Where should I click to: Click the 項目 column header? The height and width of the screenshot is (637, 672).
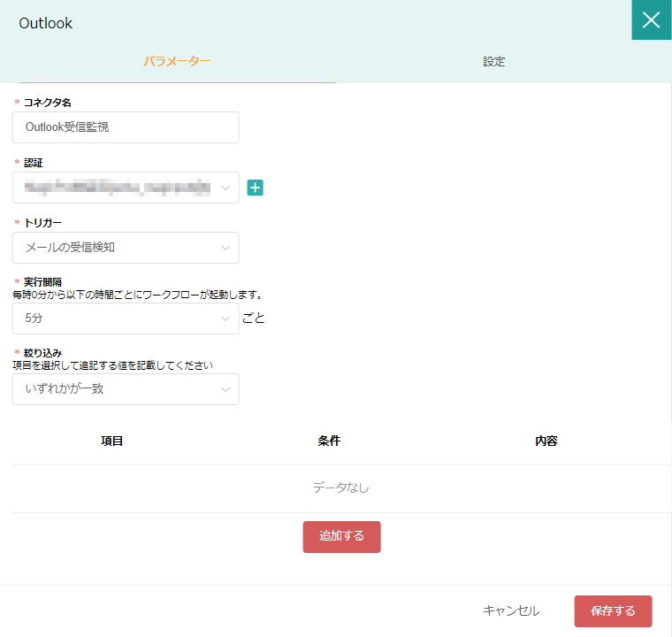tap(112, 441)
